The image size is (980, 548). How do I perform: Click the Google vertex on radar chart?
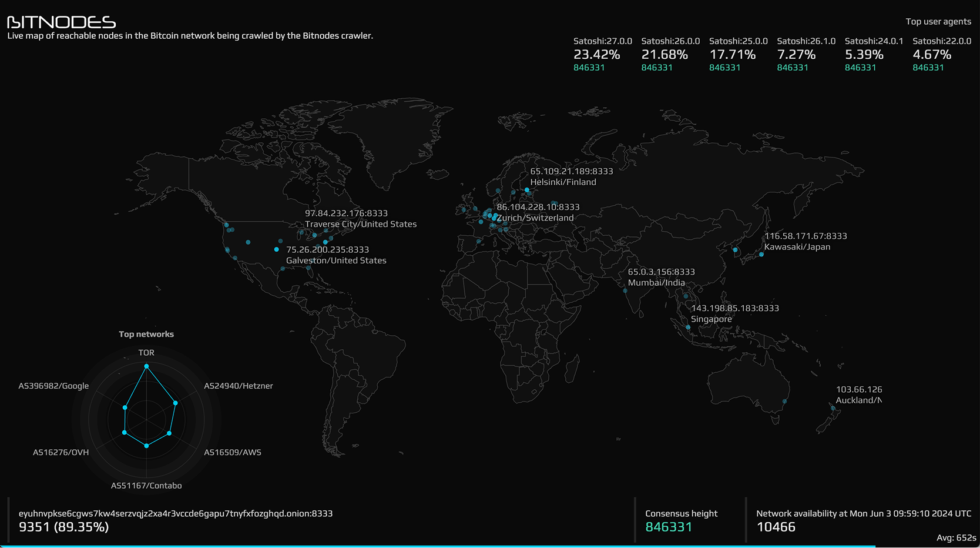coord(125,407)
